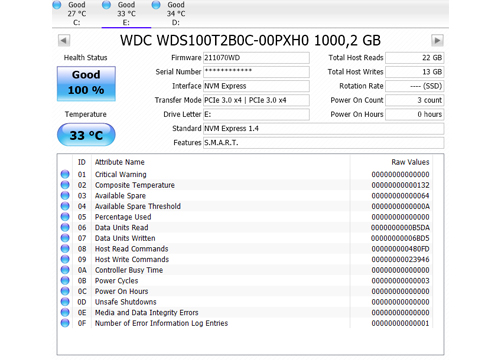
Task: Click Power On Hours value 0 hours
Action: 415,114
